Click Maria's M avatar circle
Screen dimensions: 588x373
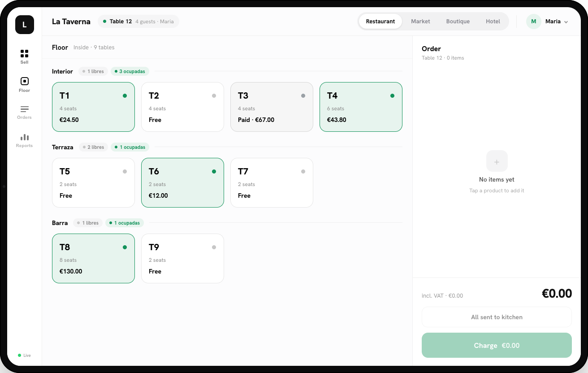click(x=533, y=22)
